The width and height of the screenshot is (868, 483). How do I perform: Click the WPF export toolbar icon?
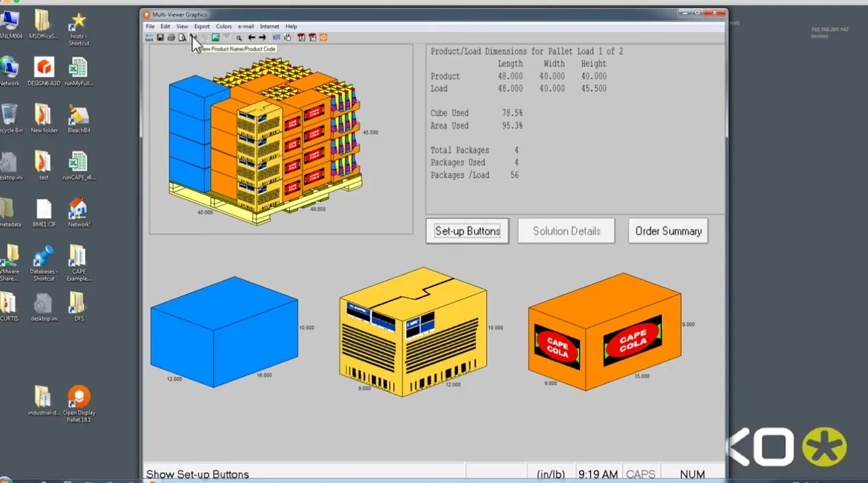pyautogui.click(x=276, y=38)
